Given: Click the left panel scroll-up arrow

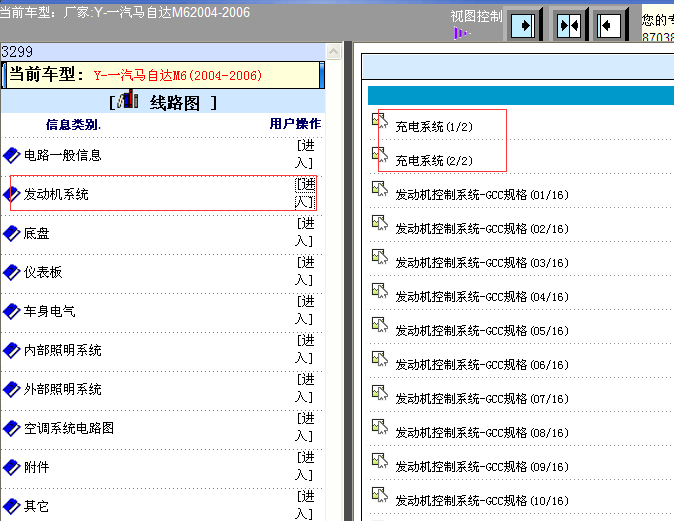Looking at the screenshot, I should [334, 52].
